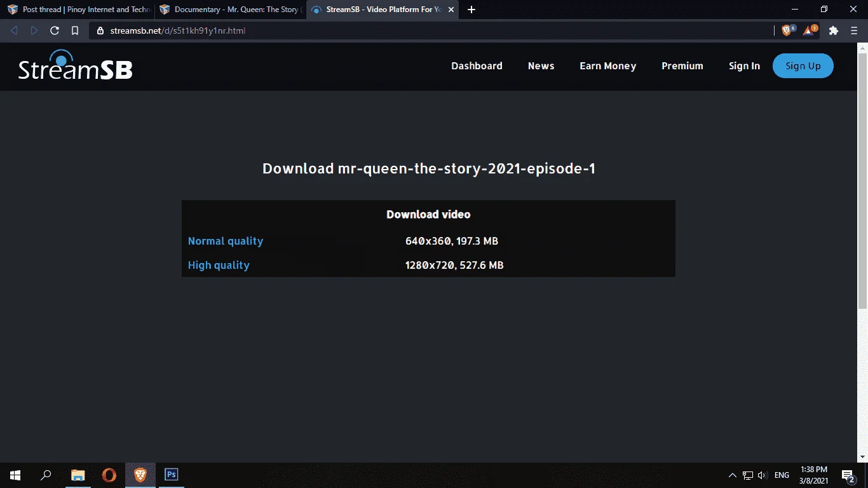
Task: Restore down the browser window
Action: pyautogui.click(x=824, y=10)
